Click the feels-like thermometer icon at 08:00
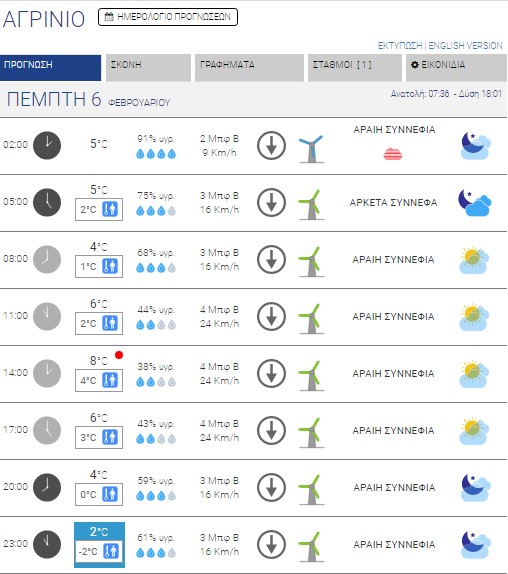 coord(110,266)
